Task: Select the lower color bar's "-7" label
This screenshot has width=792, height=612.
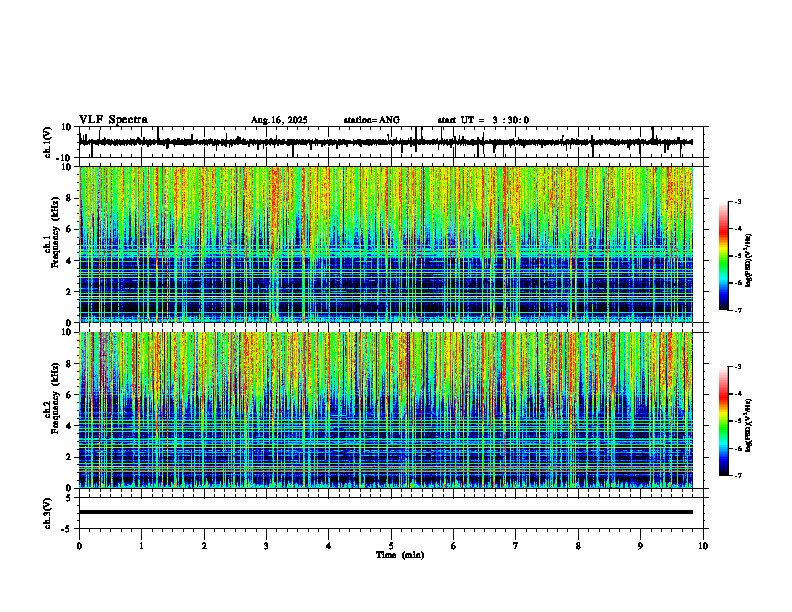Action: (737, 476)
